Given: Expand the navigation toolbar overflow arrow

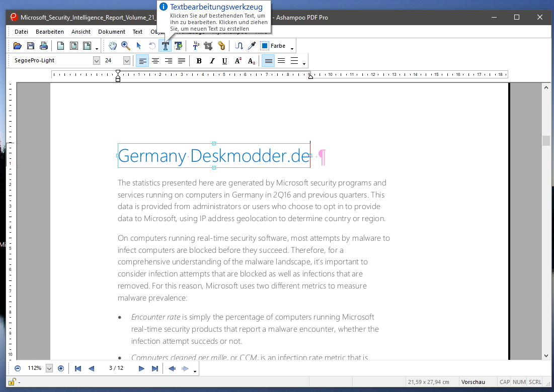Looking at the screenshot, I should pos(195,371).
